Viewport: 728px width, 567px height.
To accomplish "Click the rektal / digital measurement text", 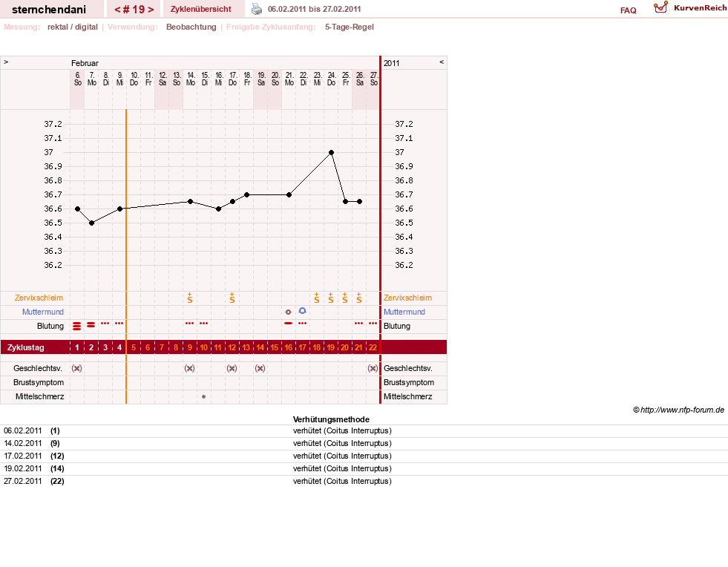I will point(73,27).
